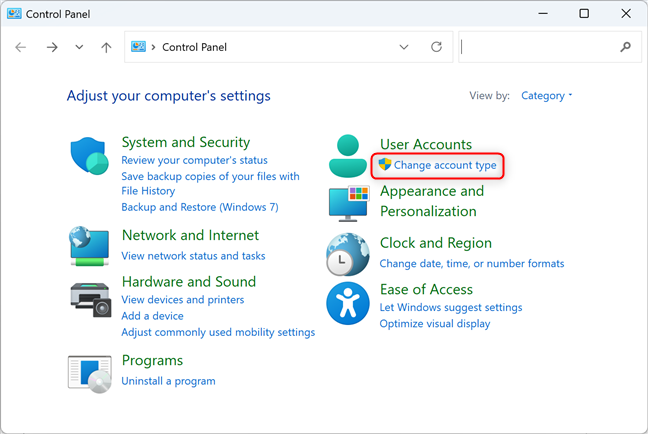648x434 pixels.
Task: Open Ease of Access heading
Action: click(x=426, y=290)
